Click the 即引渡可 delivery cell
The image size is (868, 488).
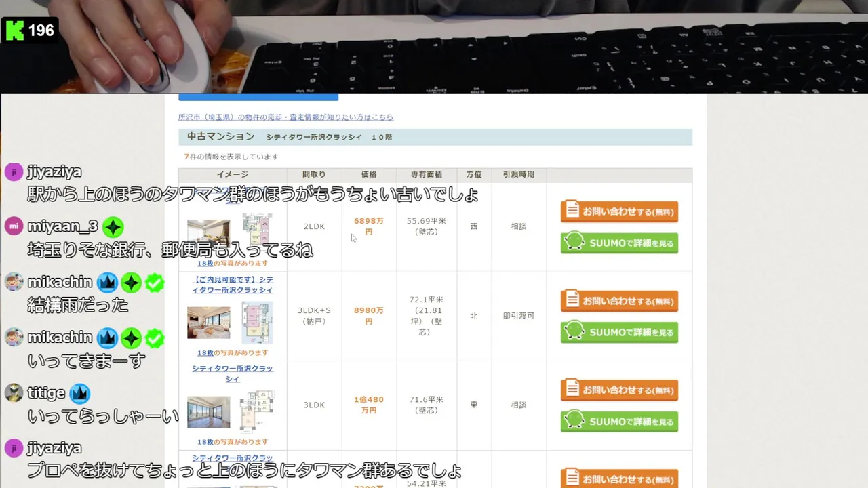click(x=519, y=316)
